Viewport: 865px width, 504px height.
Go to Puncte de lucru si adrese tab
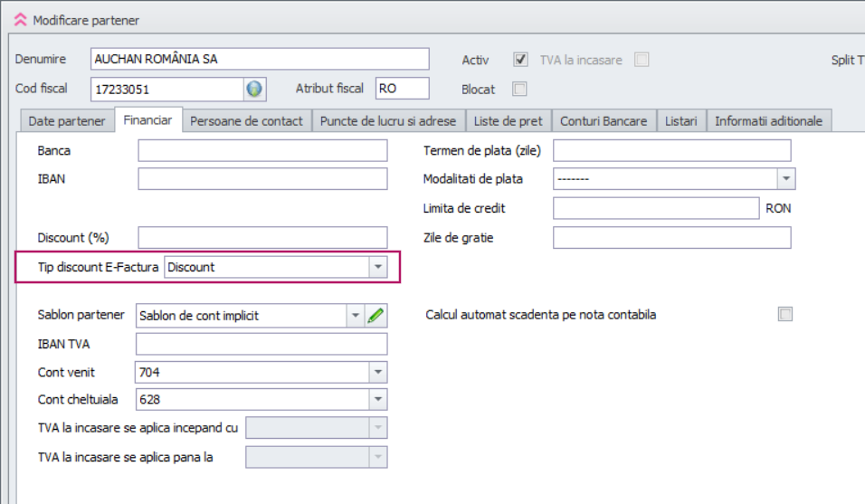coord(388,120)
